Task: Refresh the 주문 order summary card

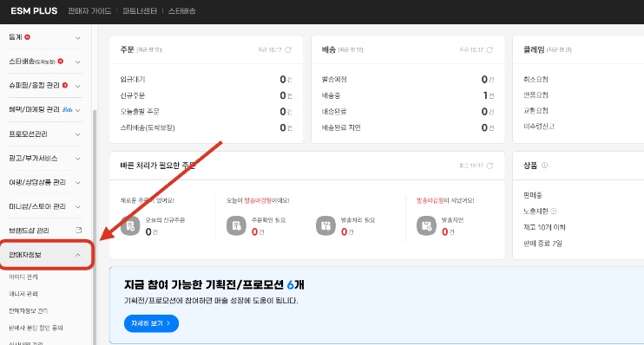Action: pos(288,49)
